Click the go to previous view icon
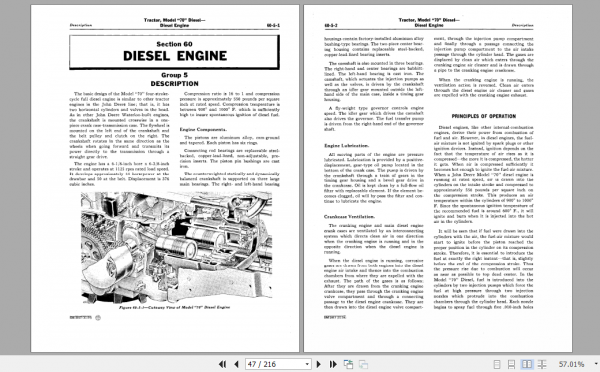The width and height of the screenshot is (600, 372). 348,364
